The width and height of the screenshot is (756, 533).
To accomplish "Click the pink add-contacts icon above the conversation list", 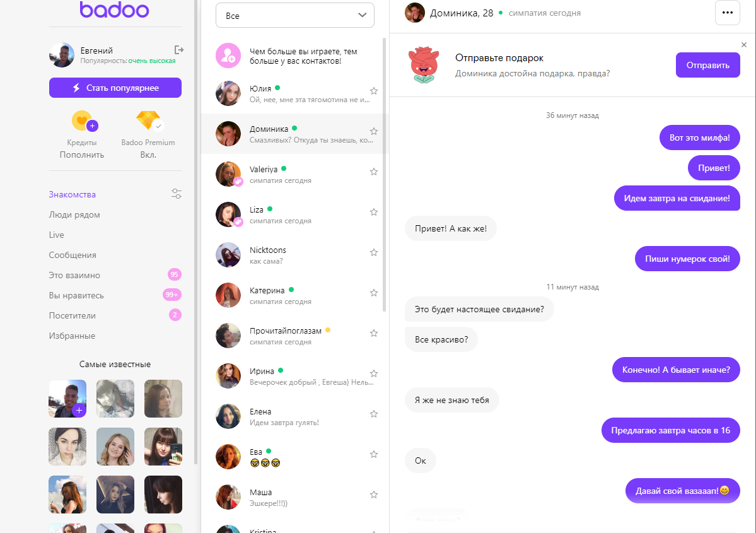I will coord(228,56).
